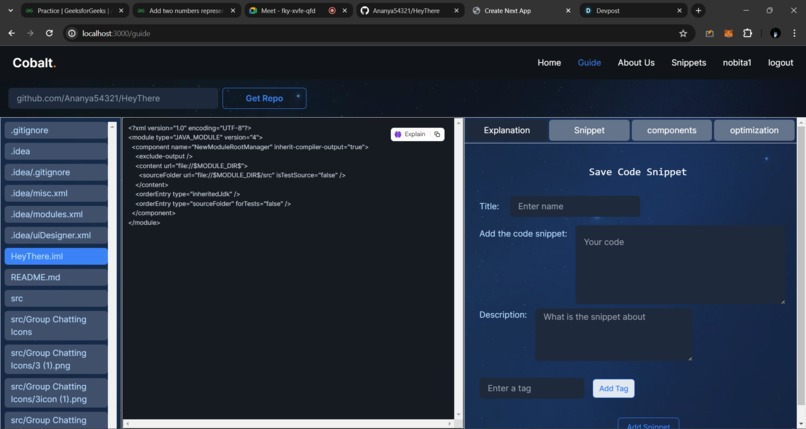Click the Add Tag button
The image size is (806, 429).
click(x=613, y=388)
